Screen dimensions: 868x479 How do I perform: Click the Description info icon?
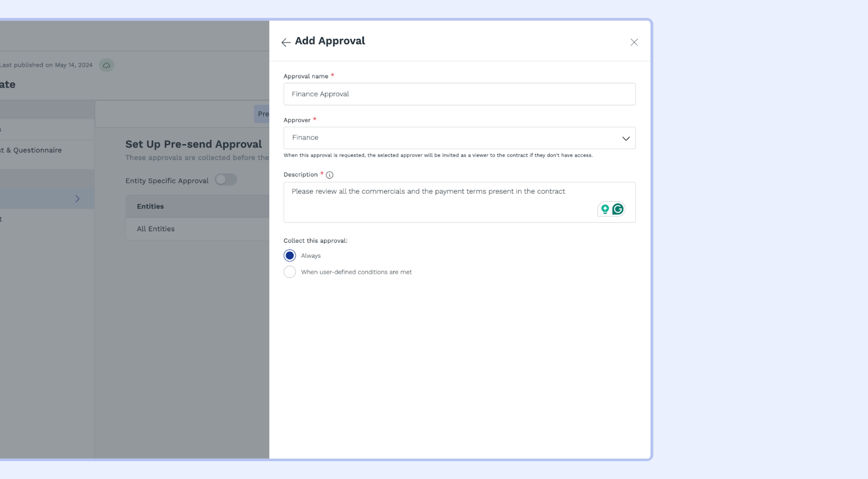[329, 175]
